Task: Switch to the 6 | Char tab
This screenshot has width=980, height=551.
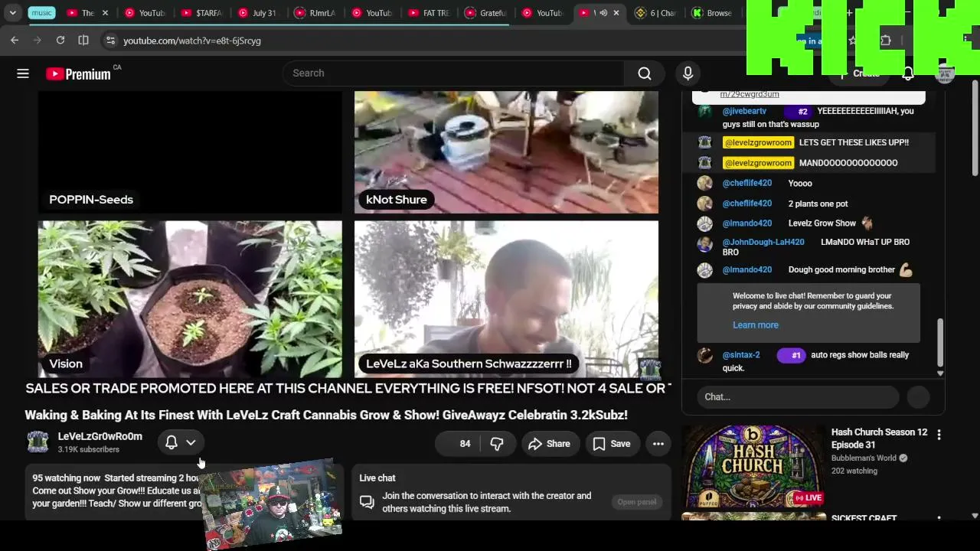Action: point(656,13)
